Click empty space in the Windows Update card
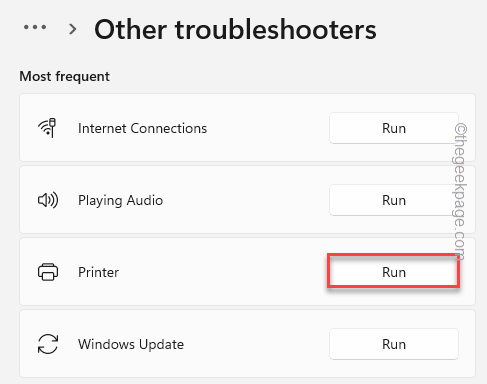The image size is (487, 384). coord(257,344)
